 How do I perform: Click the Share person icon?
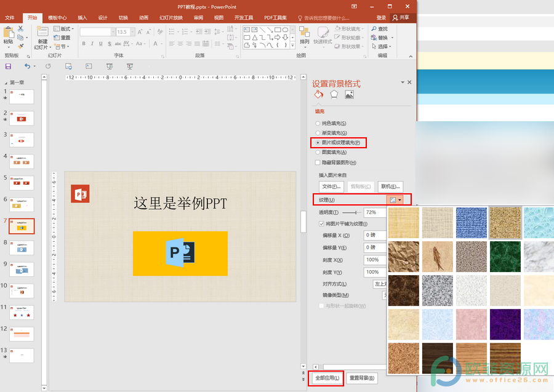(x=395, y=17)
